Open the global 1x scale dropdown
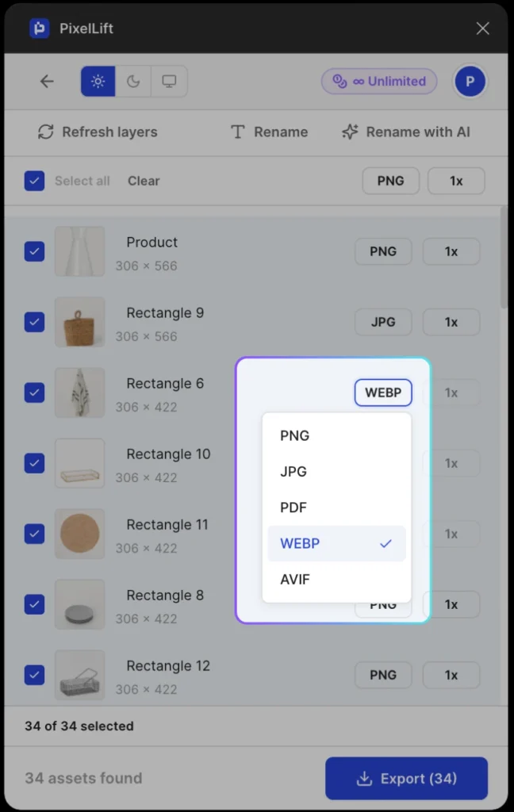 click(456, 181)
